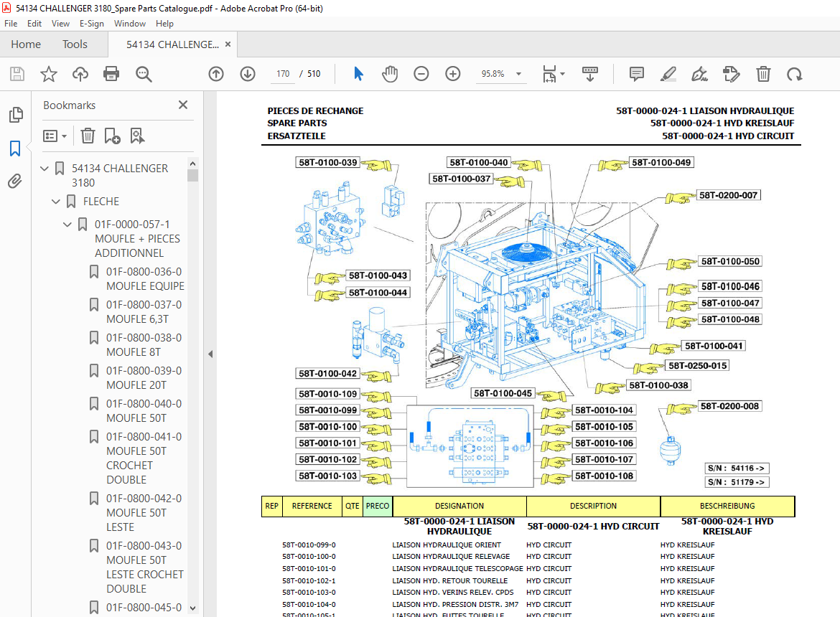Click the fit page scrolling icon
The width and height of the screenshot is (840, 617).
549,74
